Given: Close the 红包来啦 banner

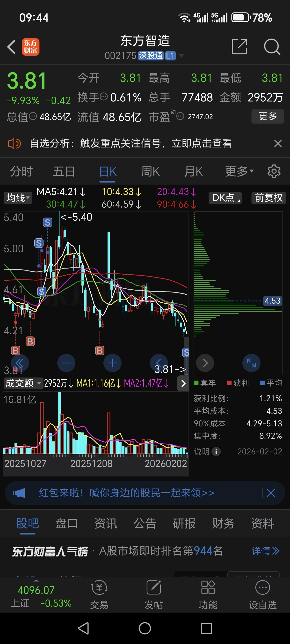Looking at the screenshot, I should pyautogui.click(x=271, y=493).
